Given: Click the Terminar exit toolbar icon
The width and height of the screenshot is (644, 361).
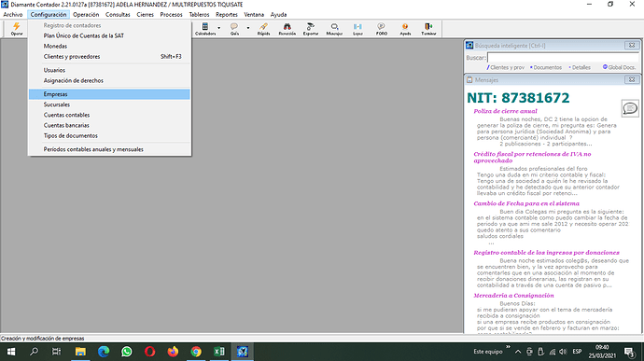Looking at the screenshot, I should pos(428,29).
